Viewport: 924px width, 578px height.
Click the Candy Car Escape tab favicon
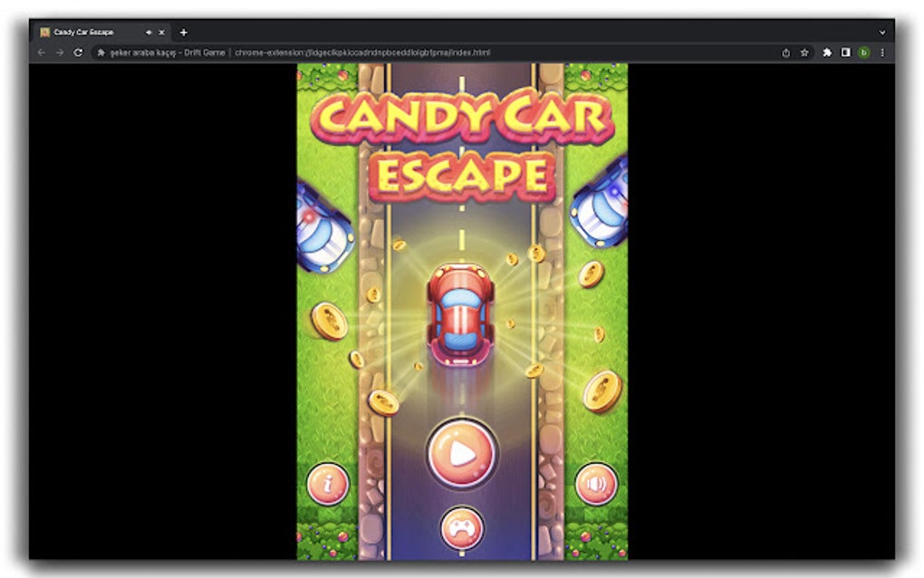(44, 32)
